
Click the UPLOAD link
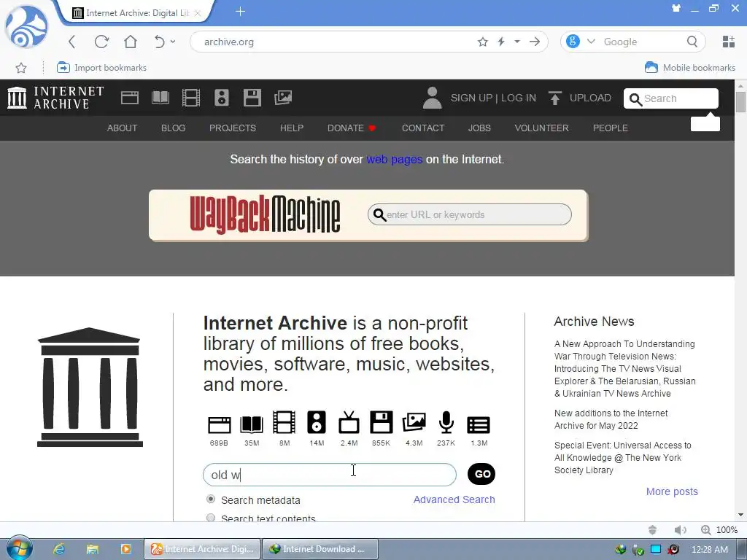point(590,98)
